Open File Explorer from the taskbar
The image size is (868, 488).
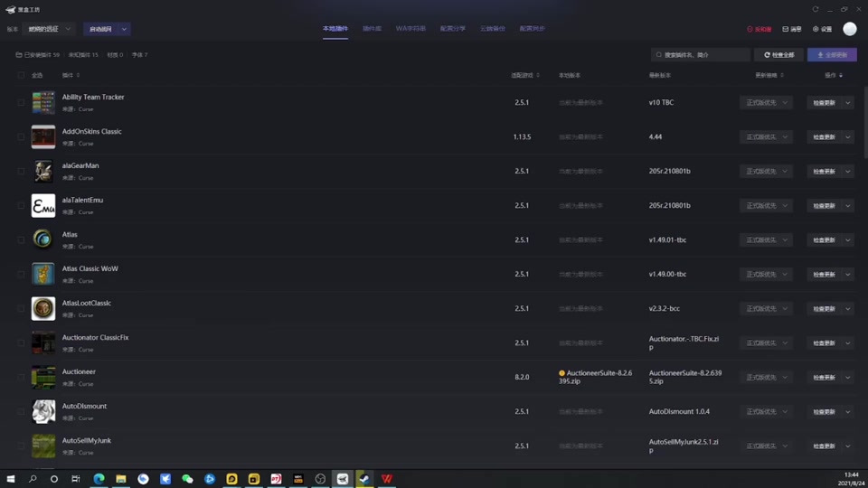click(x=121, y=479)
